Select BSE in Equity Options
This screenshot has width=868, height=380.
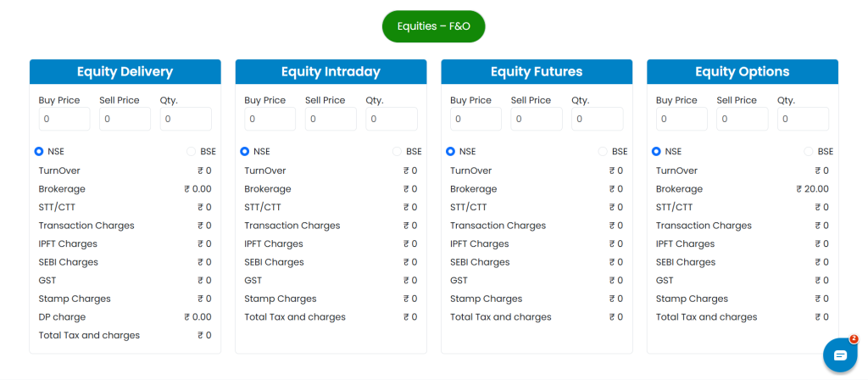click(809, 151)
